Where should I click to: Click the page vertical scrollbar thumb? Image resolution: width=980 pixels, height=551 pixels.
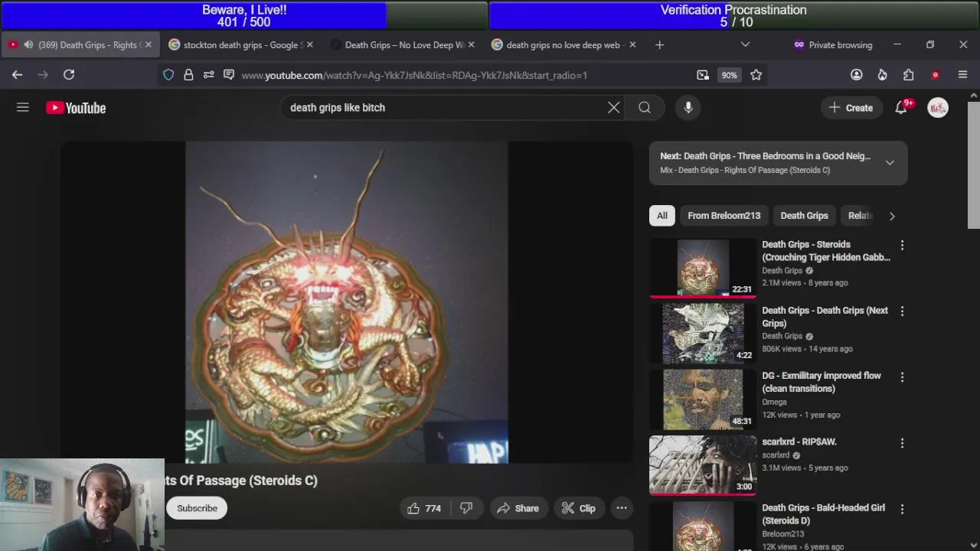pyautogui.click(x=973, y=165)
